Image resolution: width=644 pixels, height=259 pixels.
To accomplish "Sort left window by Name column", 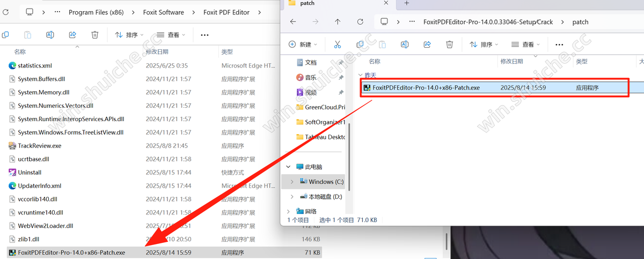I will pos(20,51).
